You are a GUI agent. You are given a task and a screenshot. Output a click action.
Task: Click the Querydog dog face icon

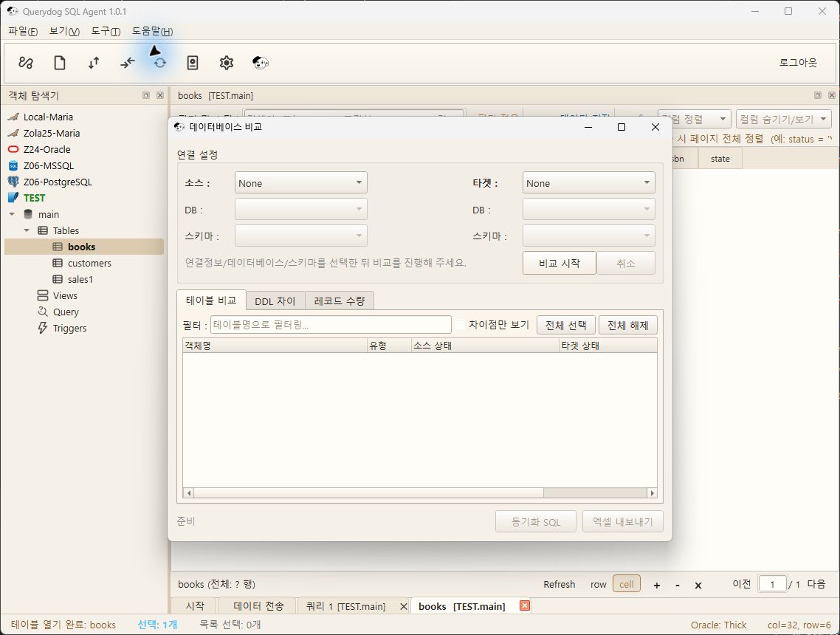tap(260, 63)
